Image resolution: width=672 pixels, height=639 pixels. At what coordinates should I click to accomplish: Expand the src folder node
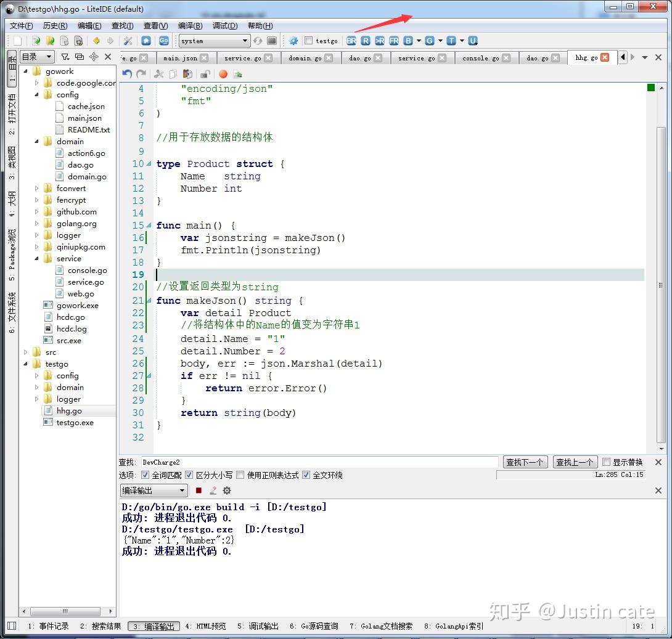click(25, 352)
